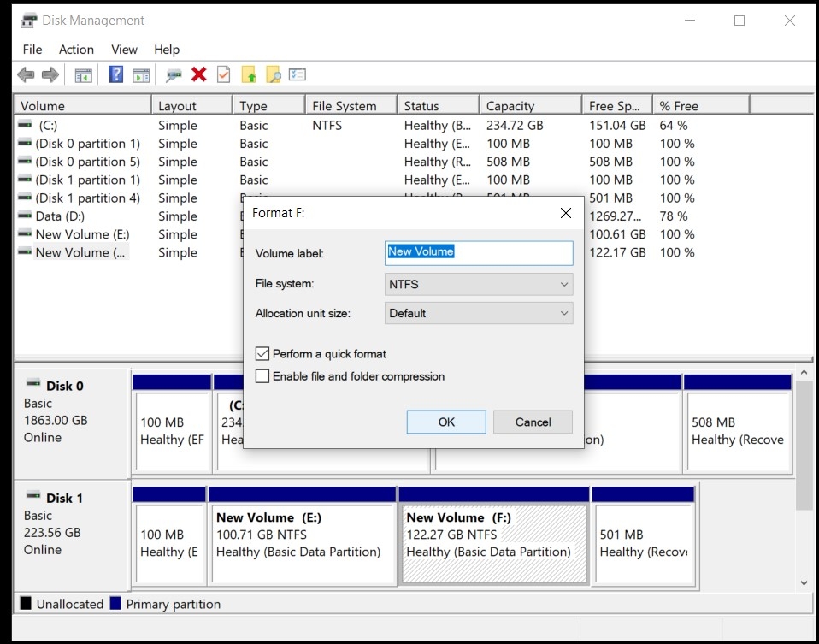
Task: Close the Format F: dialog with X
Action: coord(566,213)
